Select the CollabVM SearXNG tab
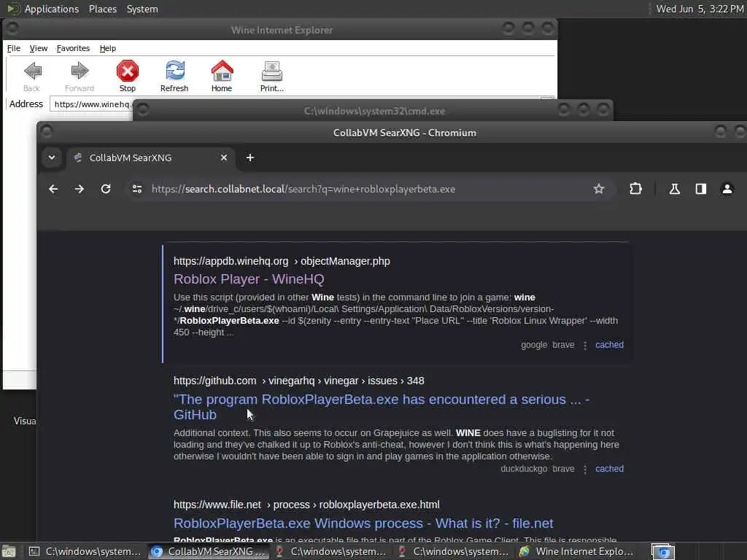Viewport: 747px width, 560px height. [x=150, y=157]
